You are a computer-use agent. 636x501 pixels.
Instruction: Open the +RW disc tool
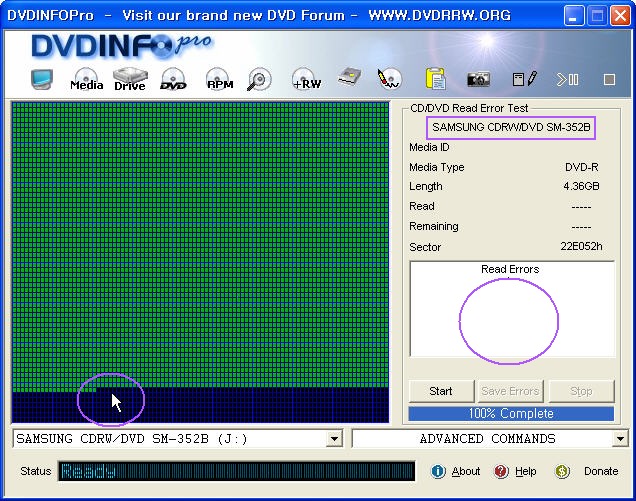pyautogui.click(x=305, y=80)
